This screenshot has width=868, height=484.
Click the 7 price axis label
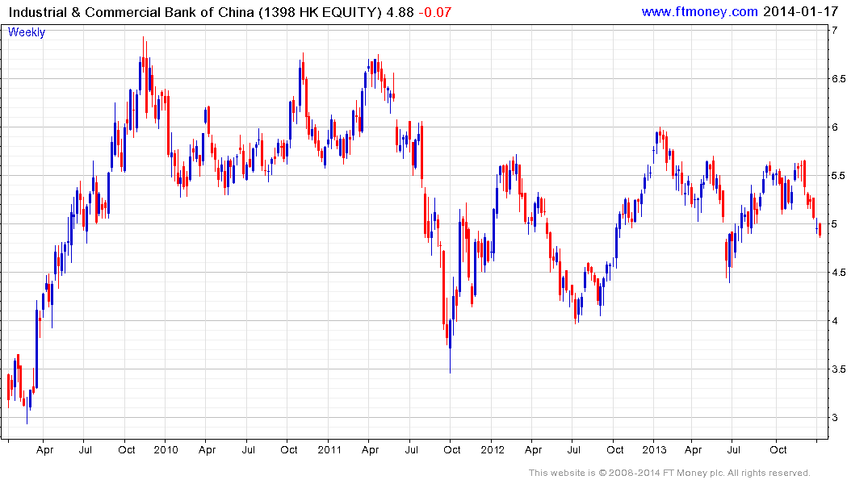coord(835,31)
